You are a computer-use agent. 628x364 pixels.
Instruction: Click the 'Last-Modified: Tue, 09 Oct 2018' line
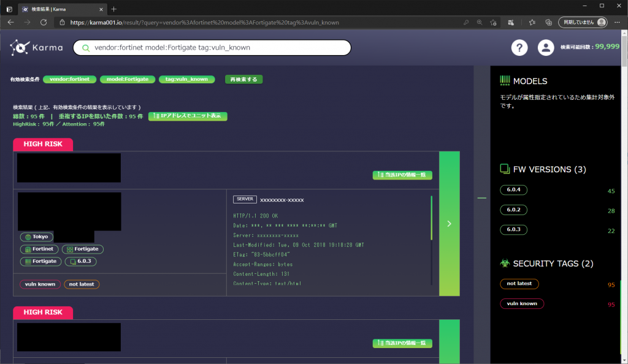pos(299,245)
